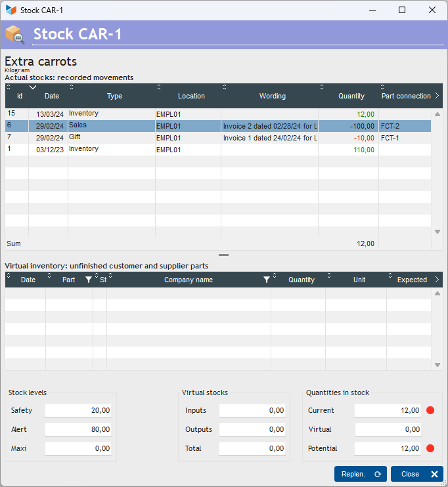
Task: Click the Stock box icon in header
Action: click(14, 34)
